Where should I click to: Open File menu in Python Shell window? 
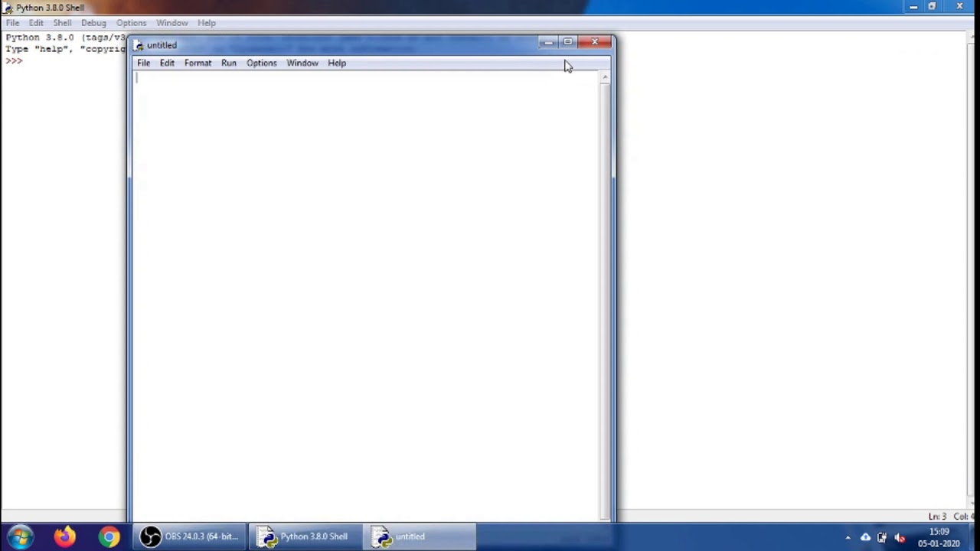click(x=13, y=22)
